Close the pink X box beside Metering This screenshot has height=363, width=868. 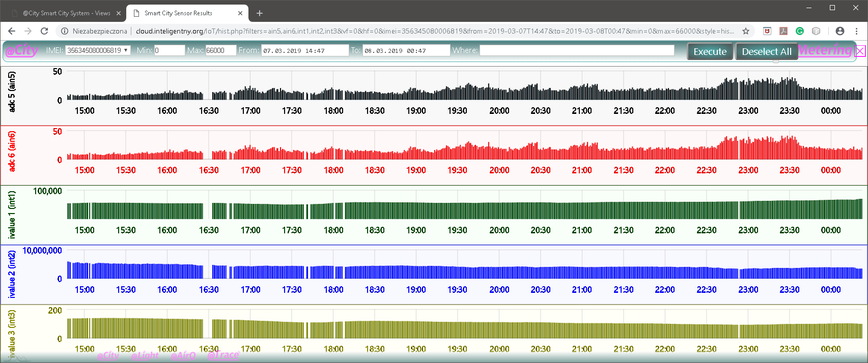[x=860, y=51]
